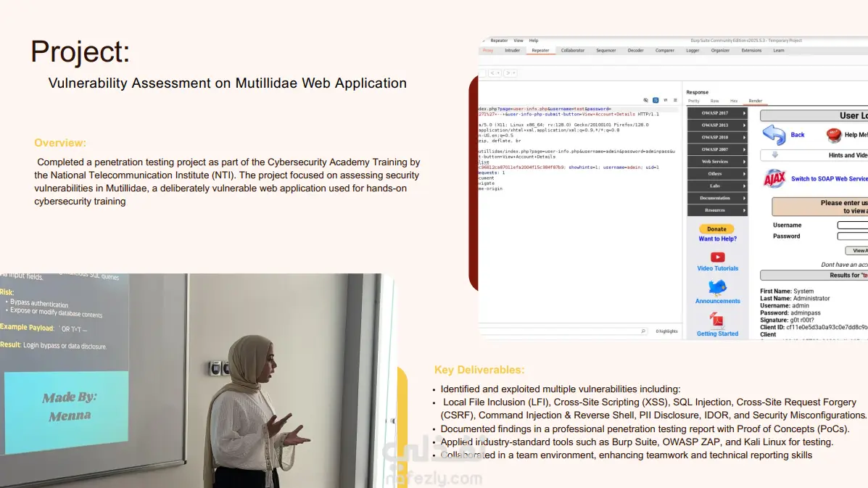Viewport: 868px width, 488px height.
Task: Expand the OWASP 2013 menu
Action: 717,125
